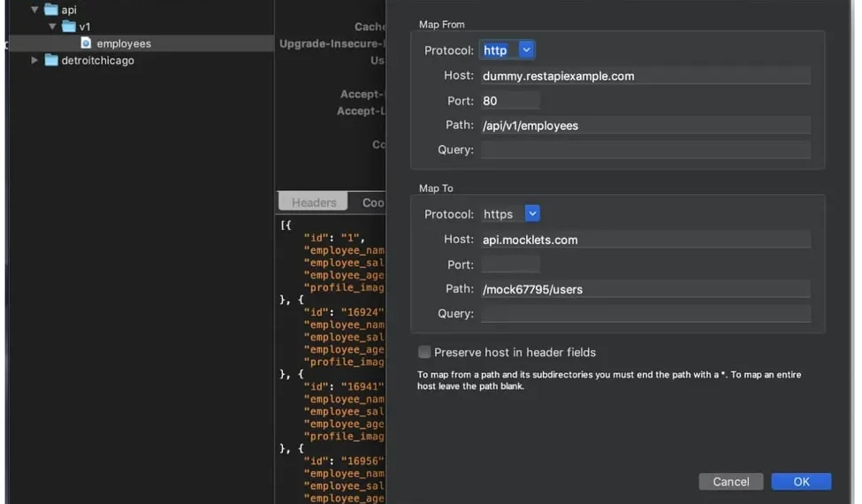862x504 pixels.
Task: Click the Map To Query field
Action: coord(645,313)
